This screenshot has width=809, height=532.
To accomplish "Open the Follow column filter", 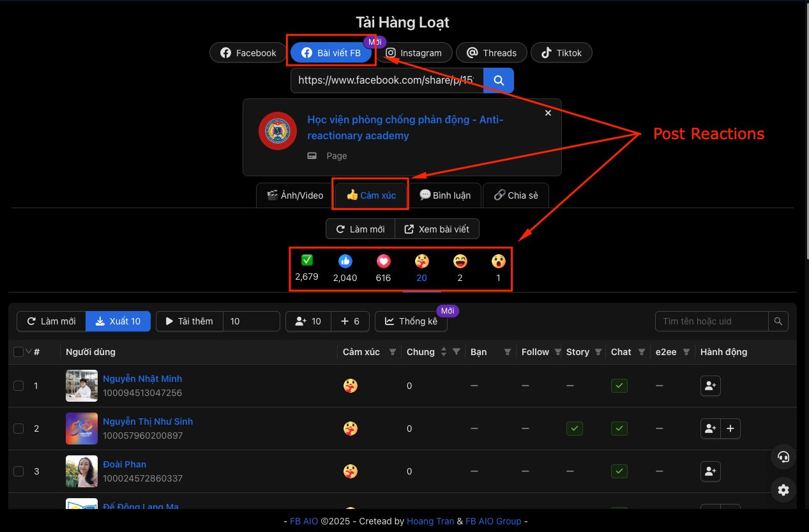I will (559, 352).
